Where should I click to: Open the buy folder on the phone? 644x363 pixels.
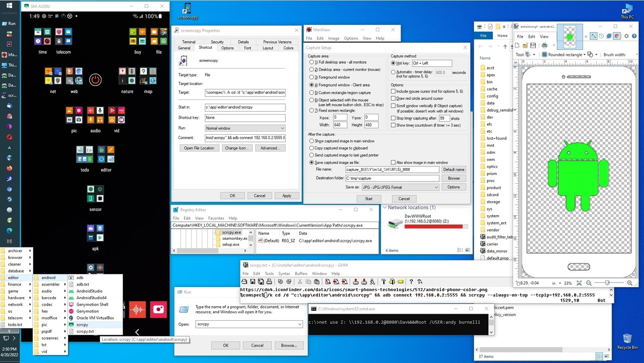pos(138,36)
